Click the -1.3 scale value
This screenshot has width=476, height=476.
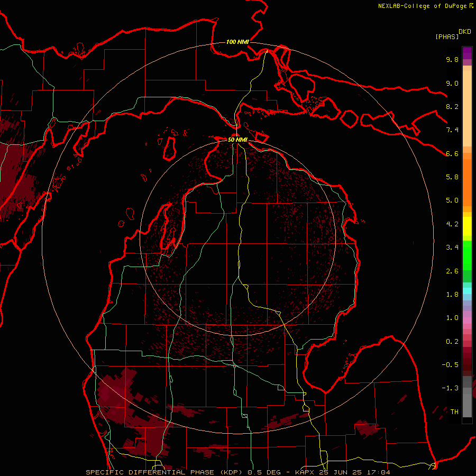(x=450, y=388)
